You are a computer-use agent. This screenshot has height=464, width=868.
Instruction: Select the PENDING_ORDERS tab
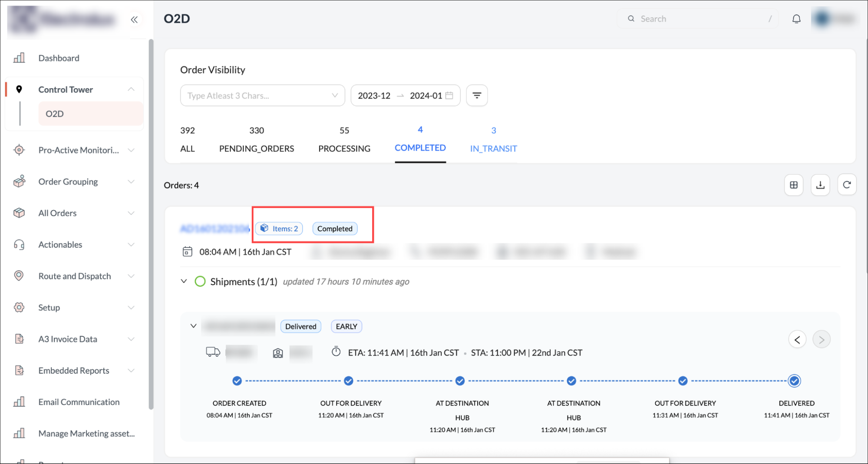point(257,140)
